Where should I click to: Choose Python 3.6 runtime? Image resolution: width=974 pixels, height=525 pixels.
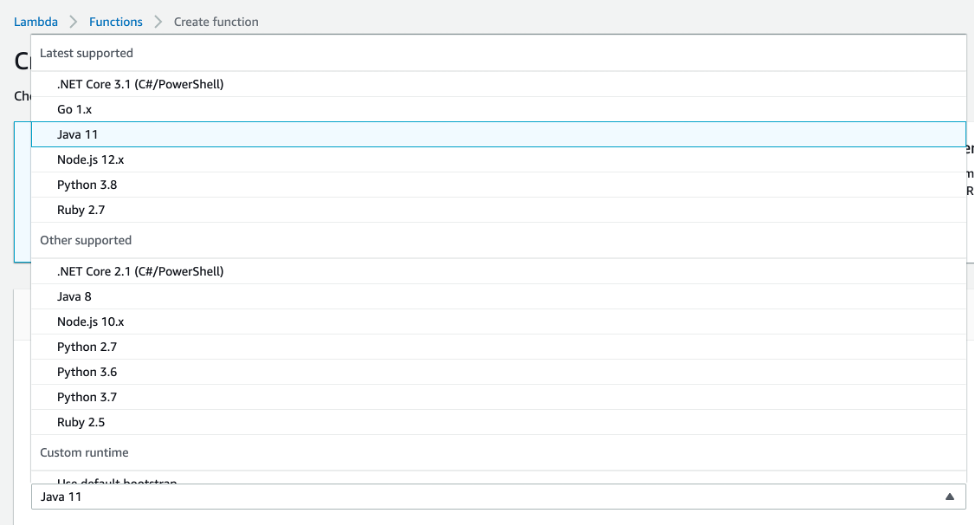pyautogui.click(x=87, y=372)
